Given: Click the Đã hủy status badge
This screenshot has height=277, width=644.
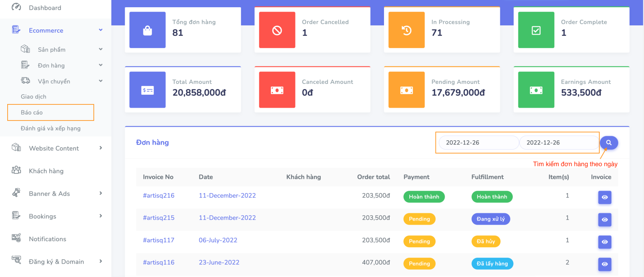Looking at the screenshot, I should (486, 242).
